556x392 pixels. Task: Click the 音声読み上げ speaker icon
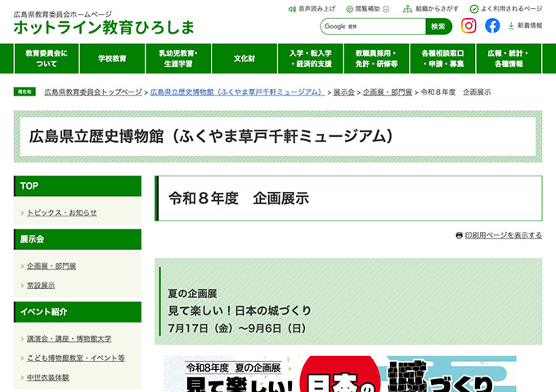[292, 9]
